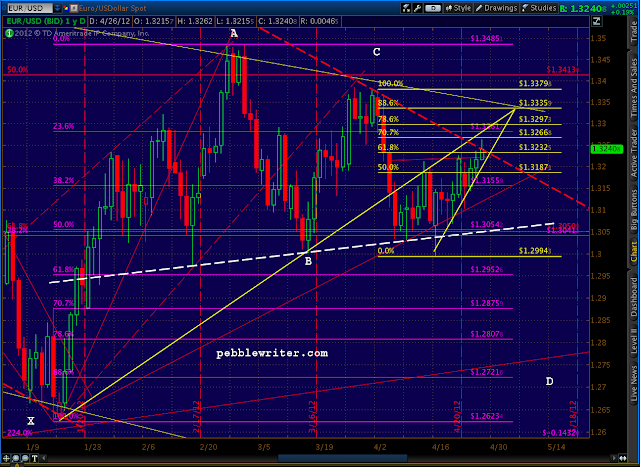The image size is (640, 467).
Task: Select the Chart side tab
Action: [x=634, y=252]
